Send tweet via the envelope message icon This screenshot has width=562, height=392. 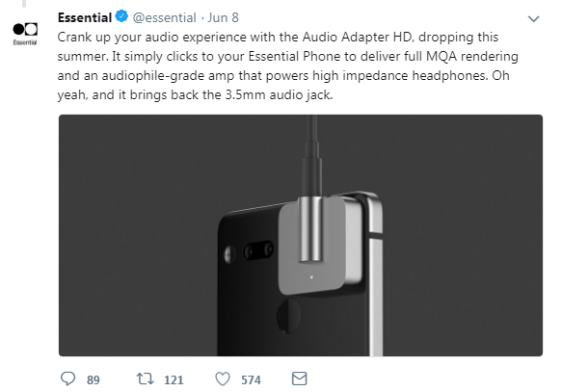(299, 379)
